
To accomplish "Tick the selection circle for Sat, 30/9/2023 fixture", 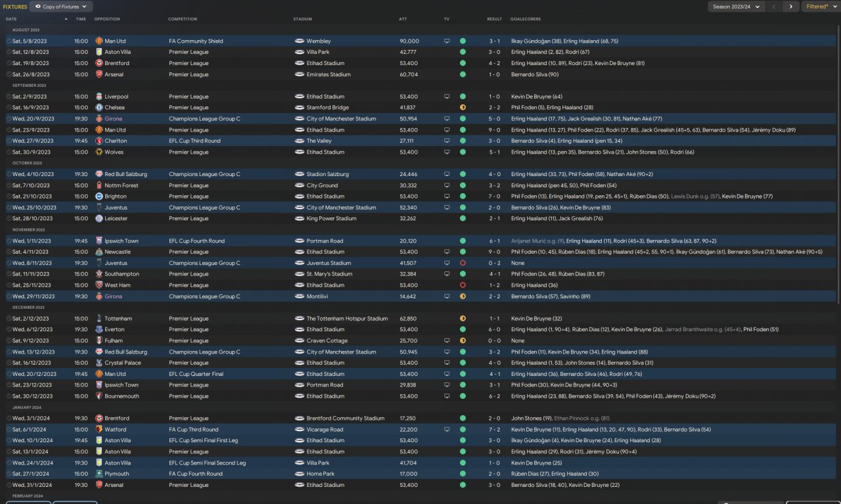I will pyautogui.click(x=9, y=152).
